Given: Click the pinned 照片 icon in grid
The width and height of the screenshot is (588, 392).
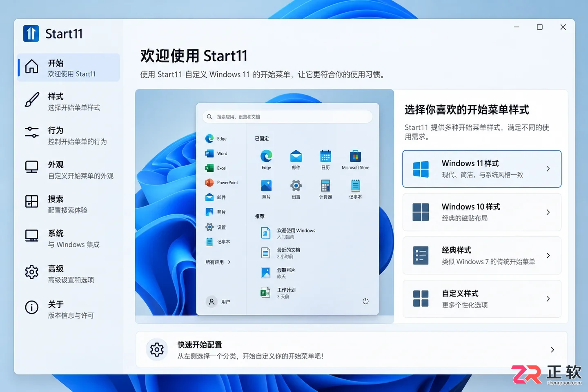Looking at the screenshot, I should 266,186.
